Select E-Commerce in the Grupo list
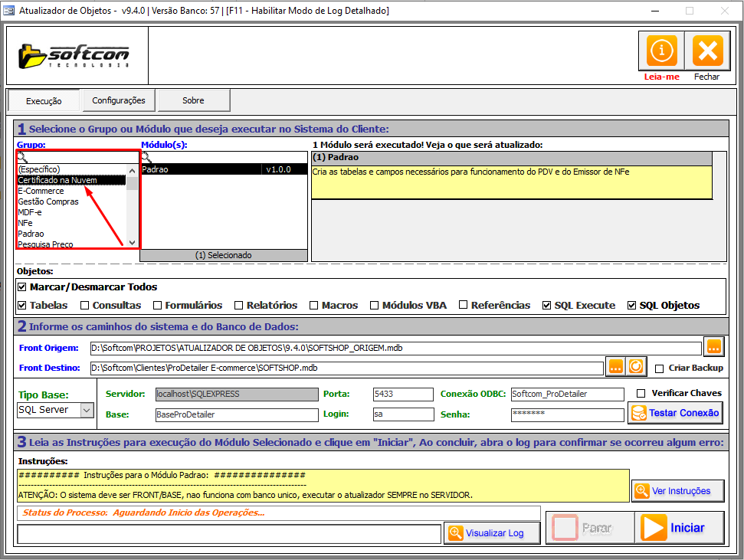The width and height of the screenshot is (744, 560). 41,191
